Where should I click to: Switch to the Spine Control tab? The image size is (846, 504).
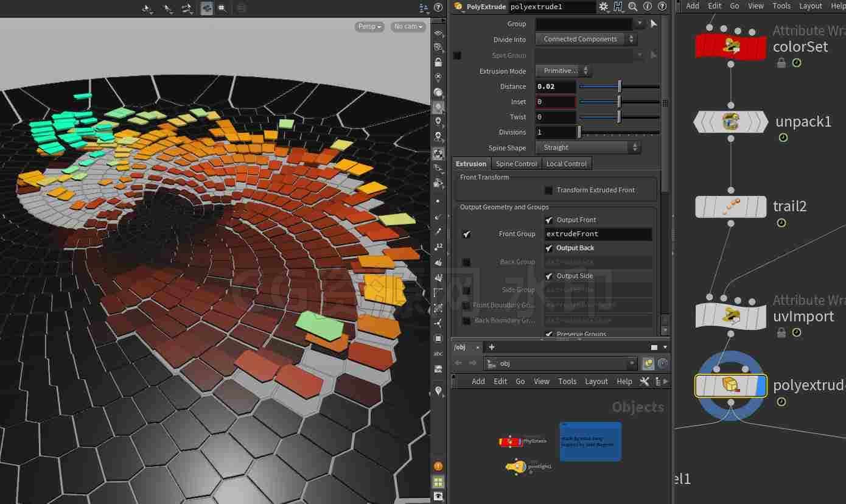(x=516, y=164)
